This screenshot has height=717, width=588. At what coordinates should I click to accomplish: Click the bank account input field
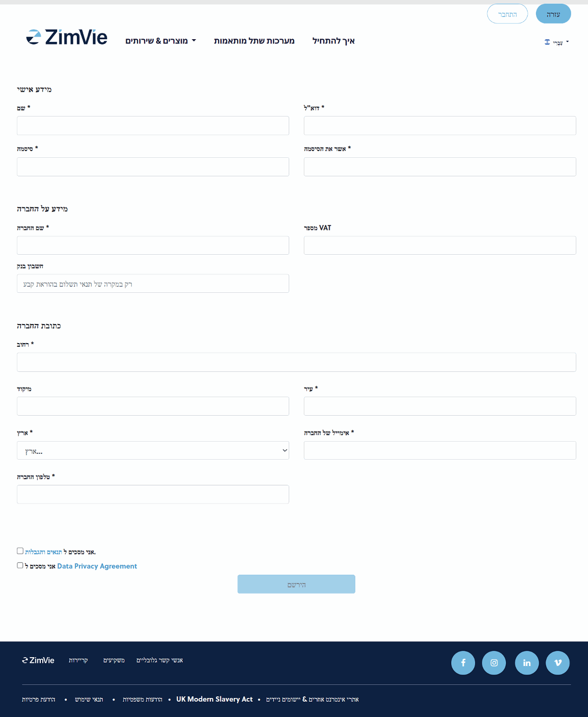[153, 284]
